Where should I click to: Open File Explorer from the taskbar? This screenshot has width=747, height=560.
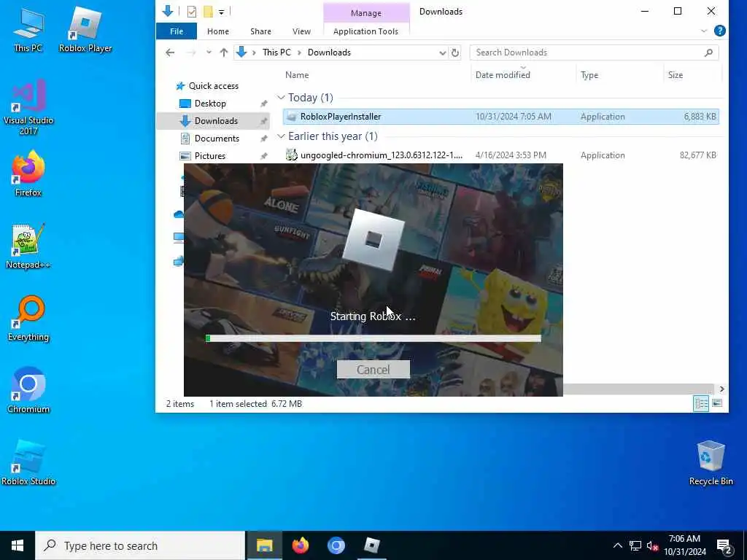point(264,545)
